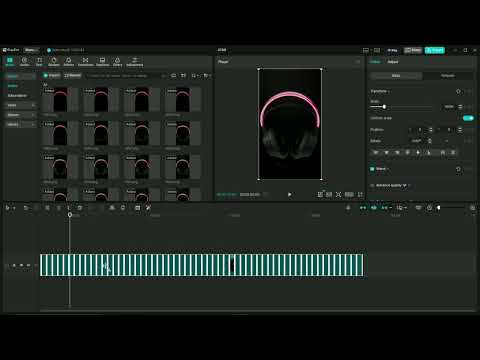
Task: Open the Captions tab
Action: pos(102,62)
